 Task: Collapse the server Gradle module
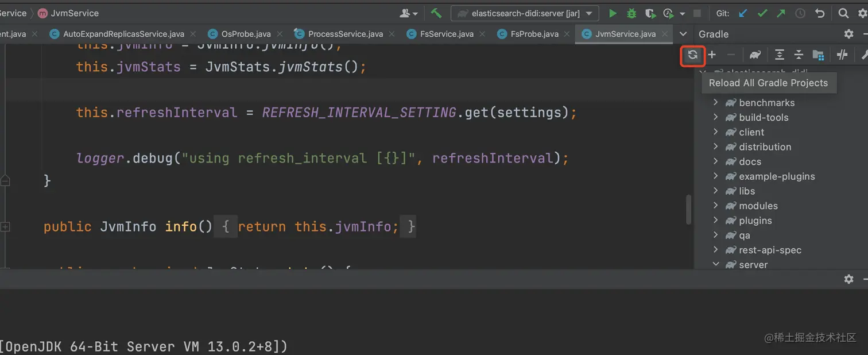715,264
